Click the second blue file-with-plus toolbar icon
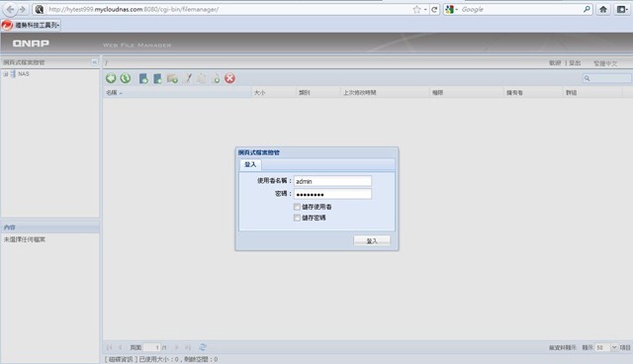The image size is (633, 364). (157, 78)
